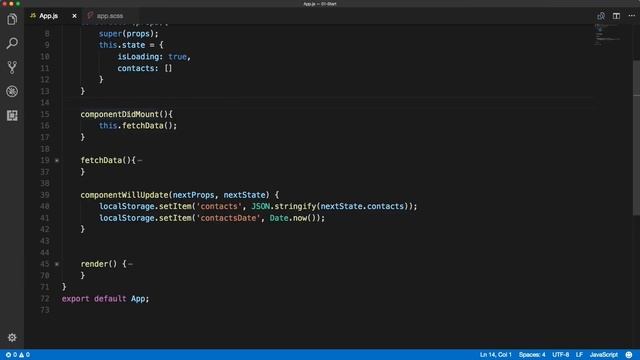Expand the folded fetchData method

pyautogui.click(x=57, y=160)
